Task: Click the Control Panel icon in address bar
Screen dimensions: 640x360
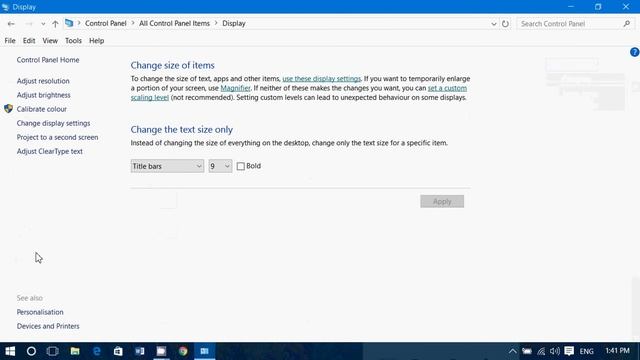Action: coord(69,23)
